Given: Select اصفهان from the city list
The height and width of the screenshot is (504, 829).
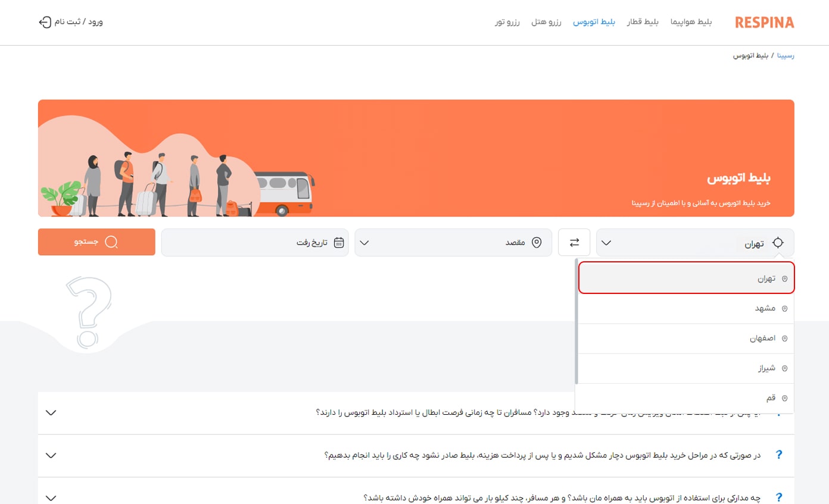Looking at the screenshot, I should (x=762, y=339).
